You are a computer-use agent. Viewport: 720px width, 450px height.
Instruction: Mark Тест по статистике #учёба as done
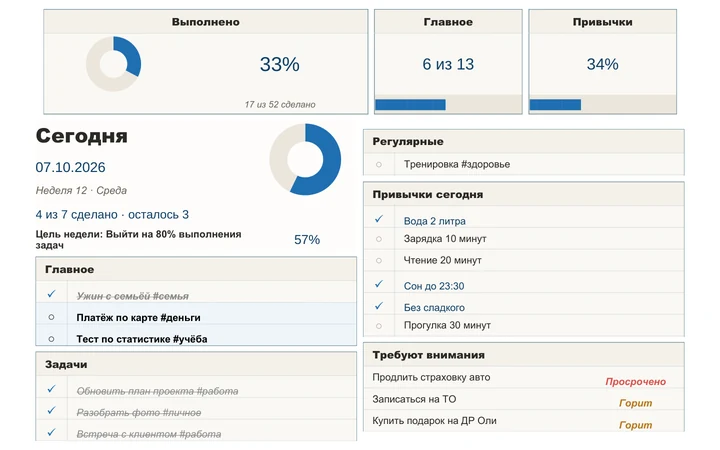coord(51,339)
